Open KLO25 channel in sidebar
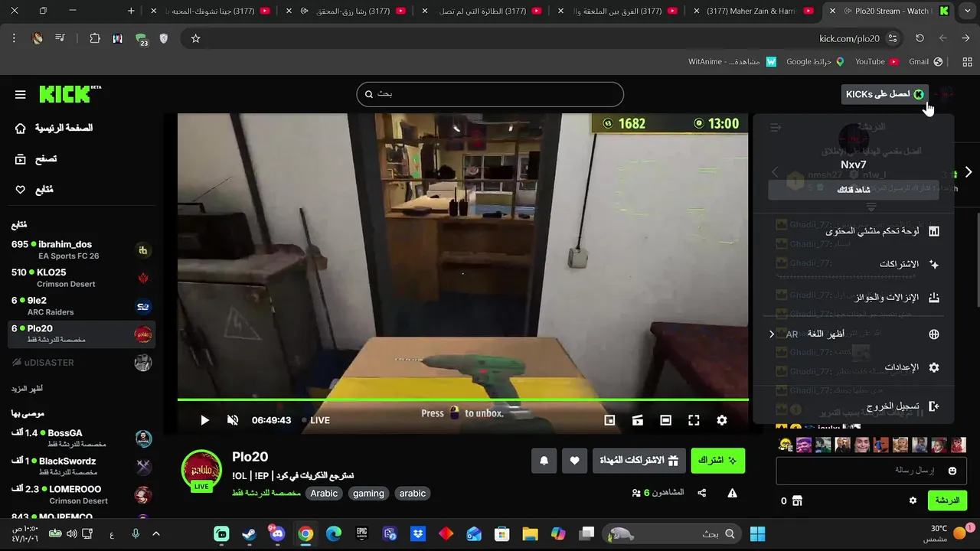 [81, 278]
